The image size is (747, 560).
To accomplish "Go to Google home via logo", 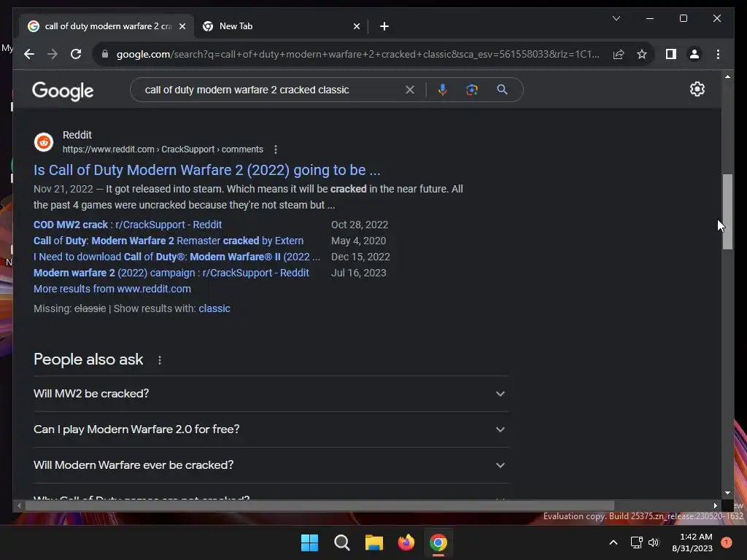I will click(x=63, y=90).
